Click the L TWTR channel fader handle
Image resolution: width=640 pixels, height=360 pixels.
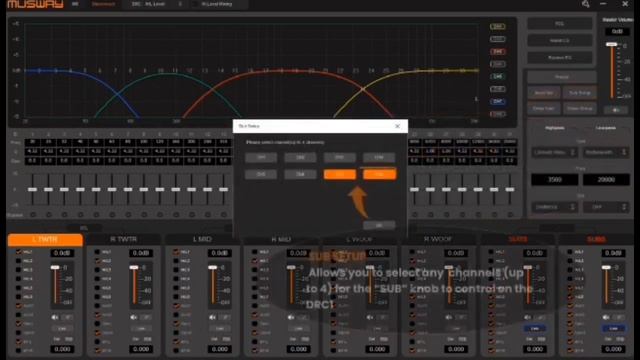pyautogui.click(x=55, y=267)
